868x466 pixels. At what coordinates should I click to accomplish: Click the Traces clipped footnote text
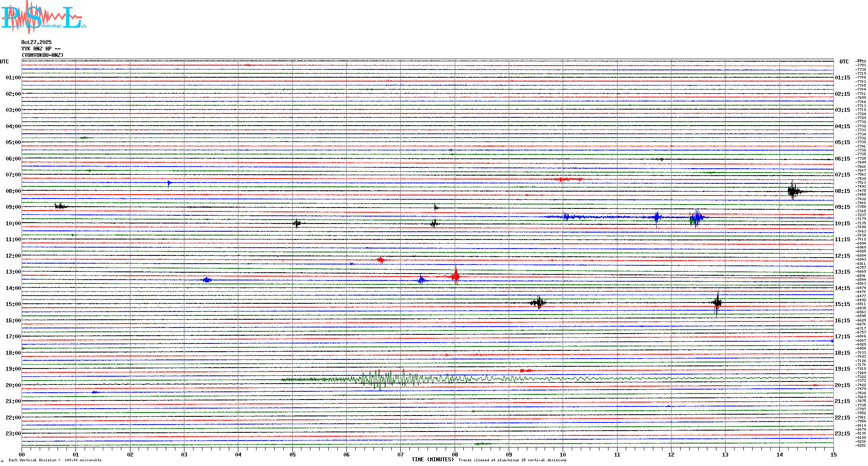(512, 460)
